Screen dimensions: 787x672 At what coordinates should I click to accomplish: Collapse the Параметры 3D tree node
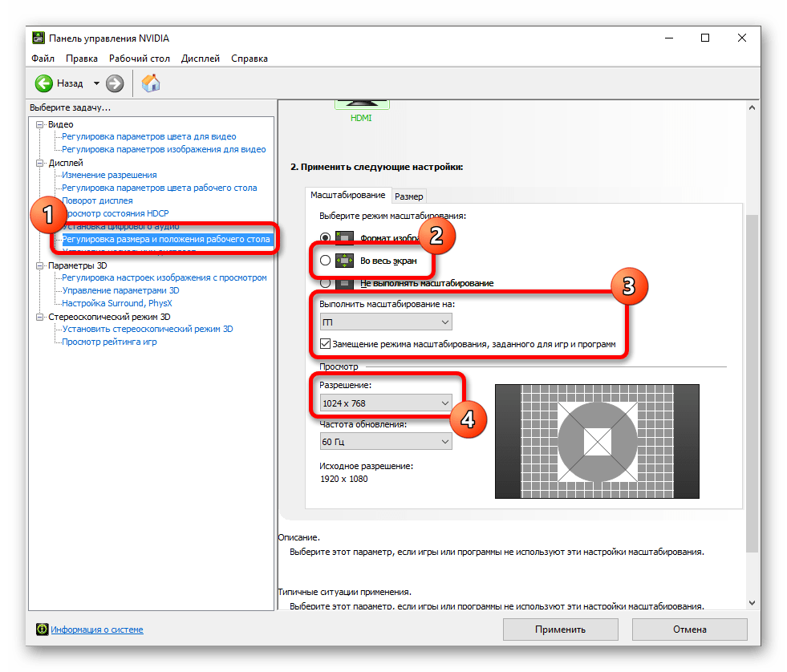[40, 265]
